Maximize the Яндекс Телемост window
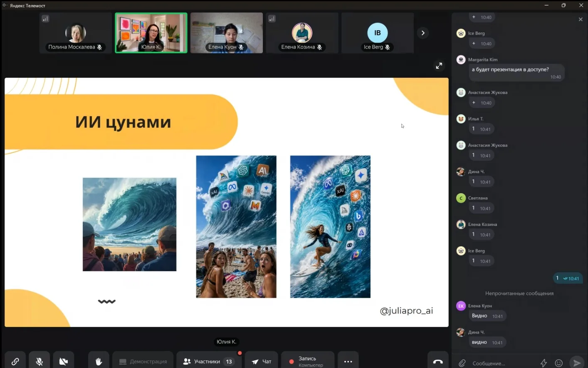 click(x=563, y=5)
